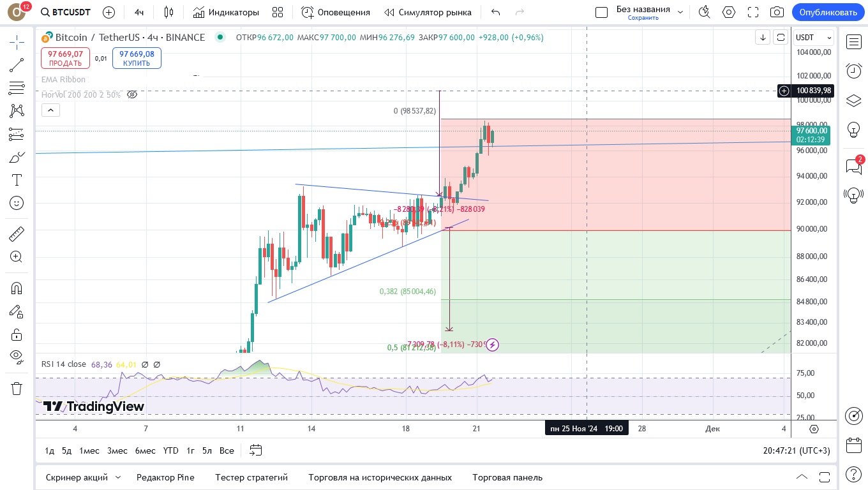Open the patterns drawing tool
Viewport: 868px width, 490px height.
point(17,111)
